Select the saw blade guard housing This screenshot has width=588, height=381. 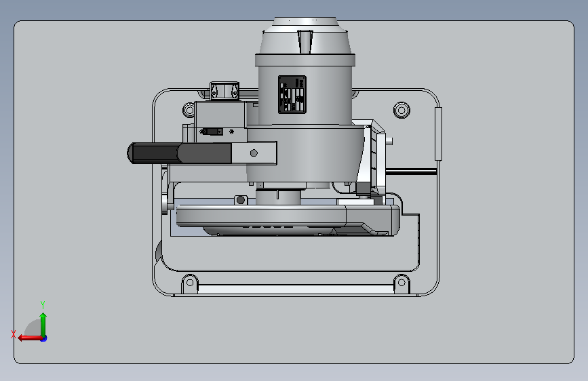(x=288, y=220)
